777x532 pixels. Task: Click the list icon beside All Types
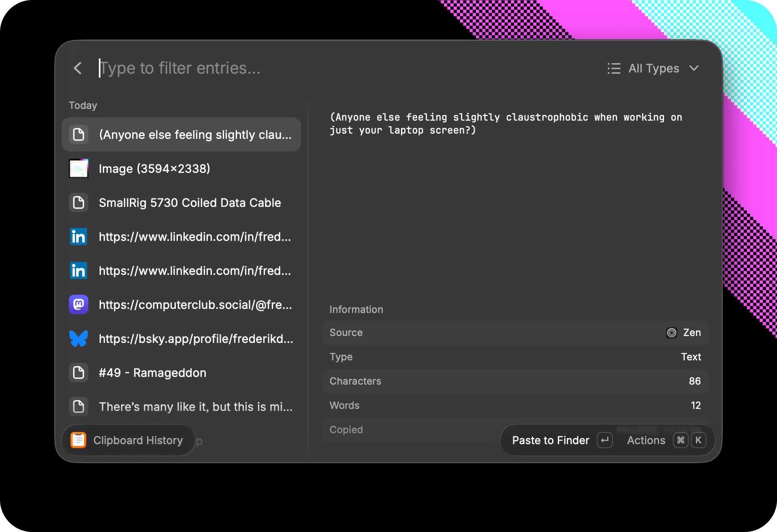614,68
